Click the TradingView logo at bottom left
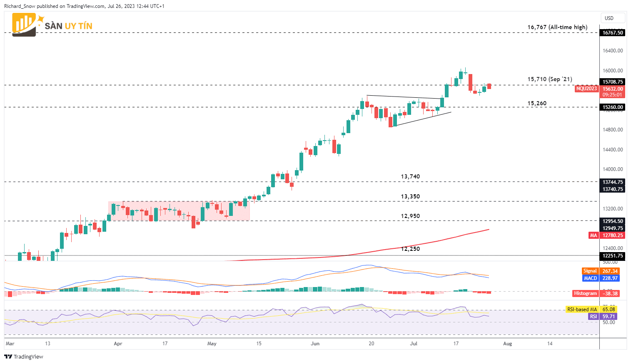Screen dimensions: 631x364 (x=24, y=357)
